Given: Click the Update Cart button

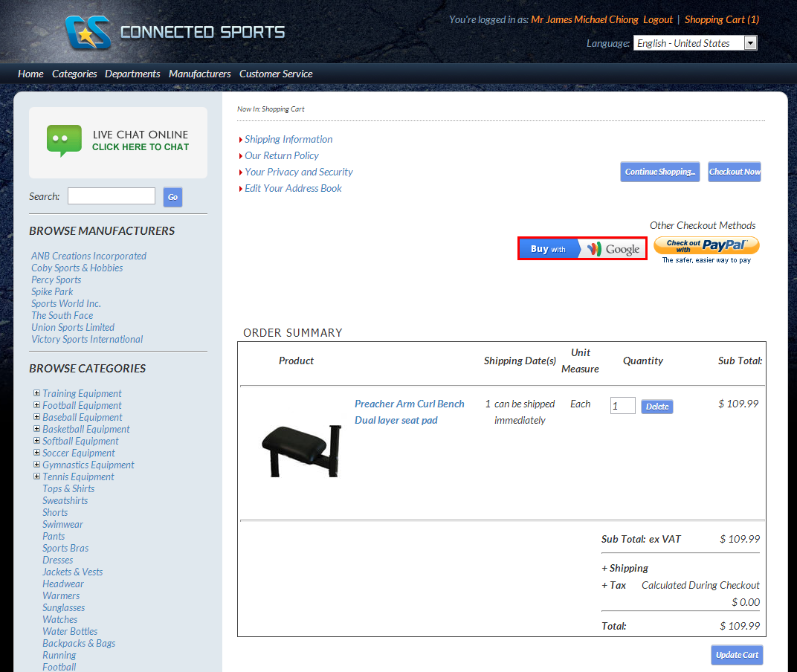Looking at the screenshot, I should pos(737,655).
